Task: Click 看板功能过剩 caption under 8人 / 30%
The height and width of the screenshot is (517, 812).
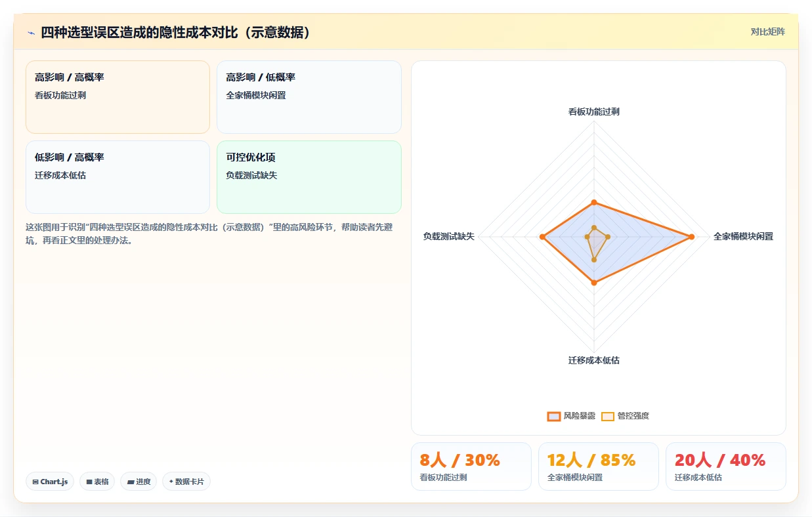Action: [443, 478]
